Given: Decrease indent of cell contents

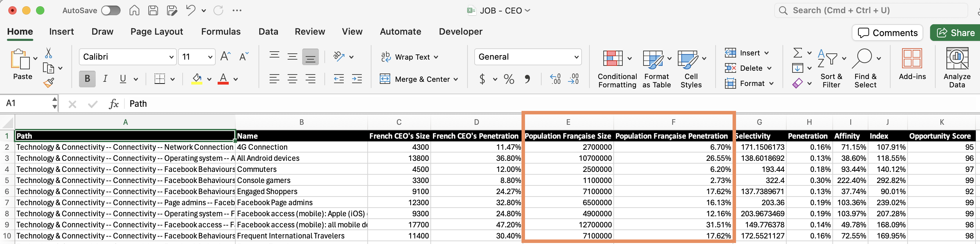Looking at the screenshot, I should tap(339, 79).
